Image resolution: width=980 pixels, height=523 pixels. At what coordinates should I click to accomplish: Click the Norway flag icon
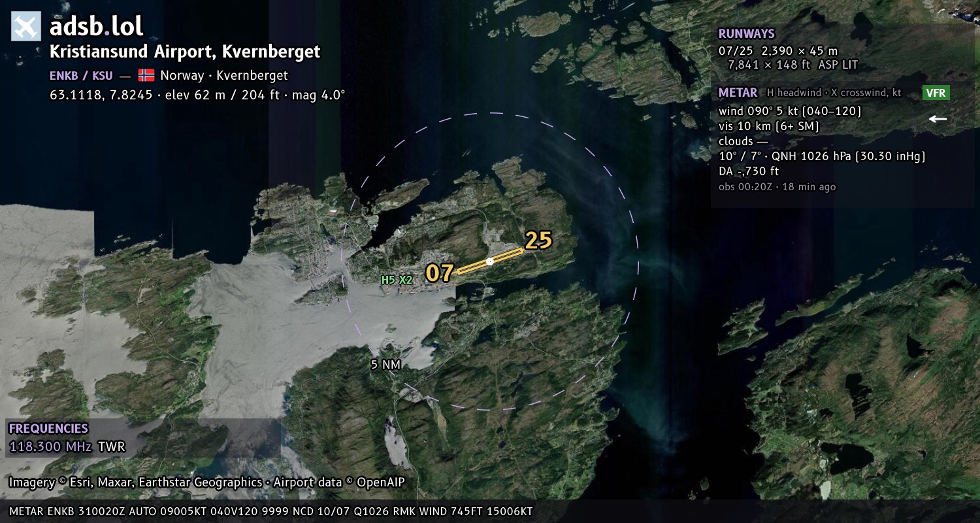point(146,75)
